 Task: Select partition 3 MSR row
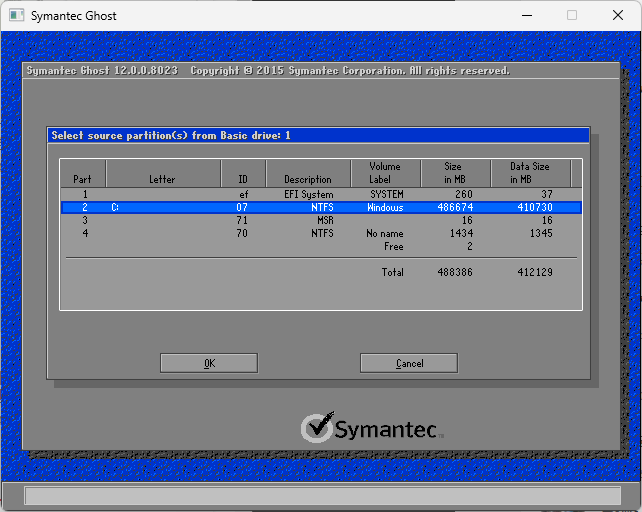tap(321, 220)
